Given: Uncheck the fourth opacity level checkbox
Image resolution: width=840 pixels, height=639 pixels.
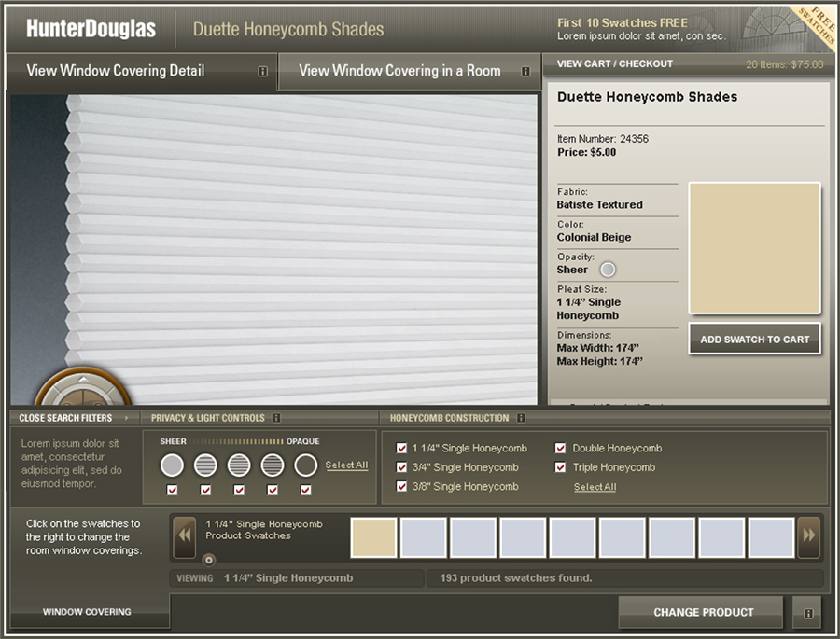Looking at the screenshot, I should pos(273,490).
